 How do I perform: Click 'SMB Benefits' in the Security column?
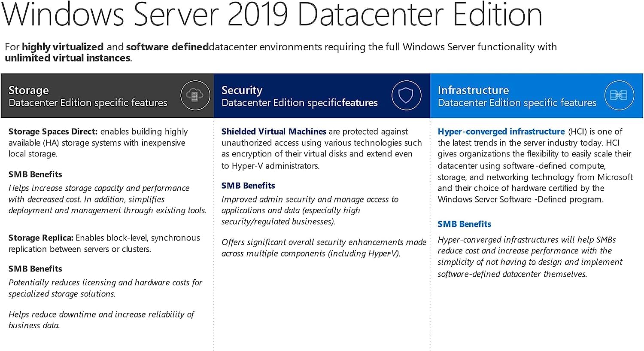(248, 186)
